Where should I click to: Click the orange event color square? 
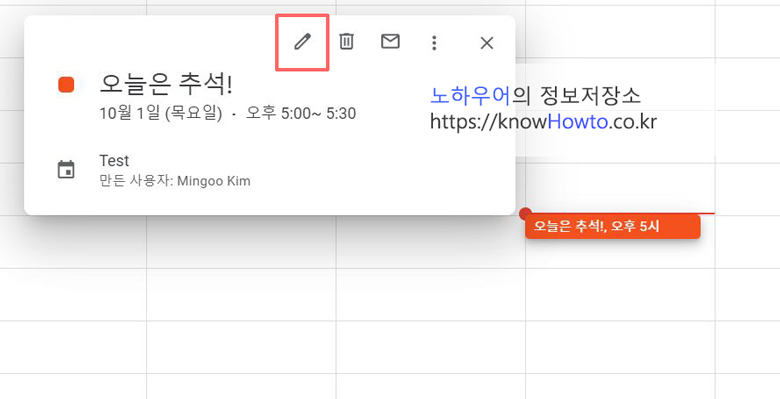pyautogui.click(x=66, y=85)
